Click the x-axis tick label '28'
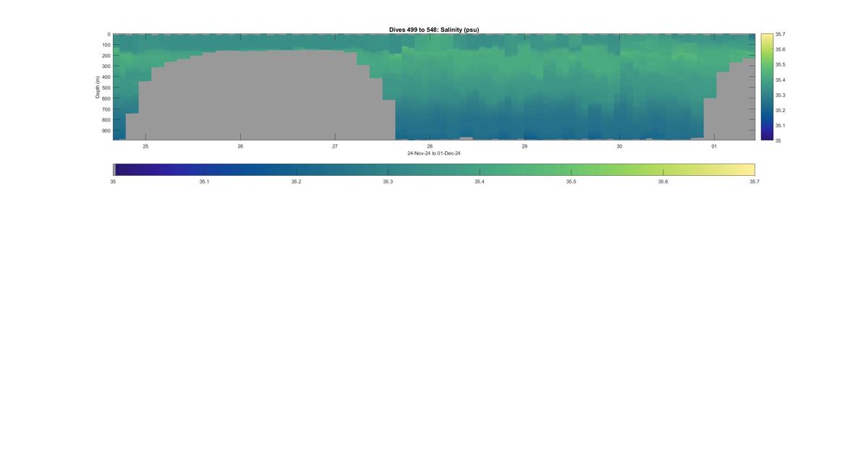868x450 pixels. click(430, 146)
